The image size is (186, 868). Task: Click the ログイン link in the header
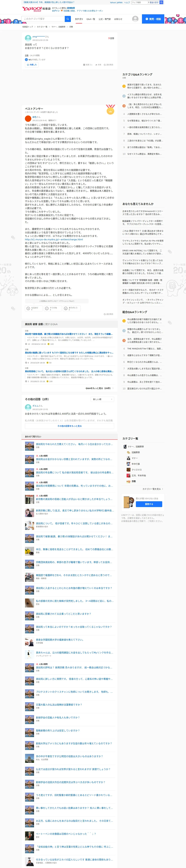tap(56, 11)
